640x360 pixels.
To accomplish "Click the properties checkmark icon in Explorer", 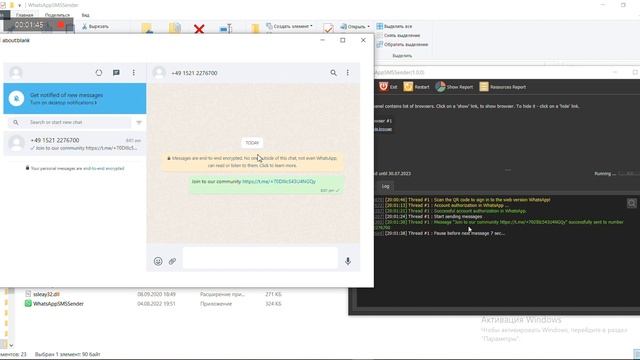I will pos(328,28).
